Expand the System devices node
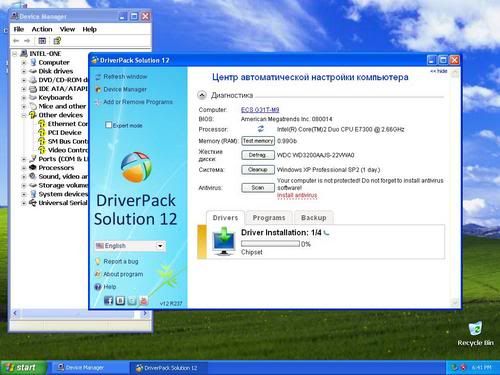This screenshot has height=375, width=500. [x=24, y=194]
